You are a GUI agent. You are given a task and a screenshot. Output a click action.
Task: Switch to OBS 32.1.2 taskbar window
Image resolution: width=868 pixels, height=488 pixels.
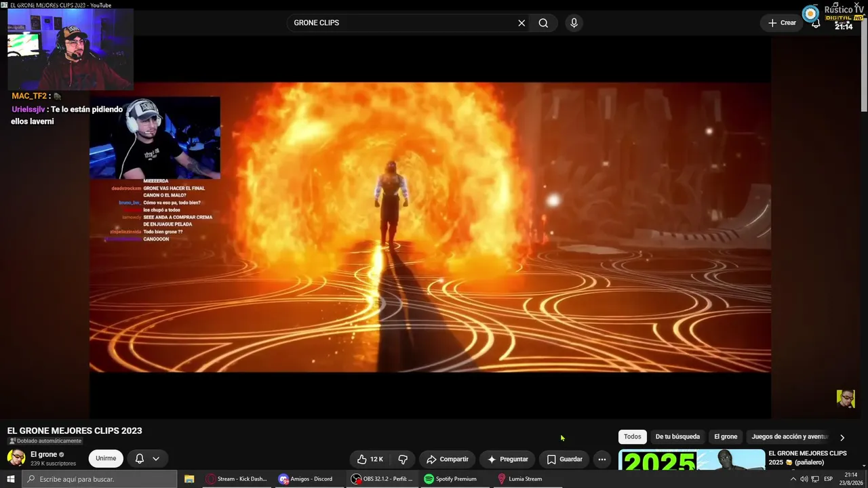(382, 479)
